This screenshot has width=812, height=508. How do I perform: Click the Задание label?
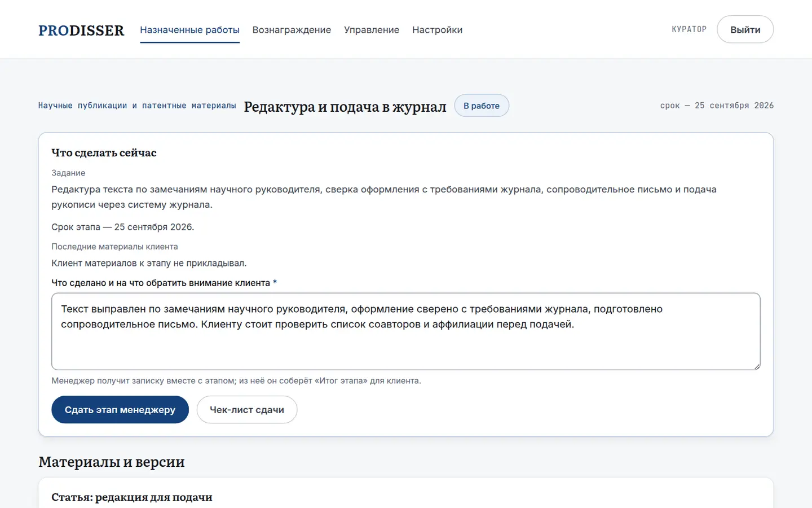68,173
